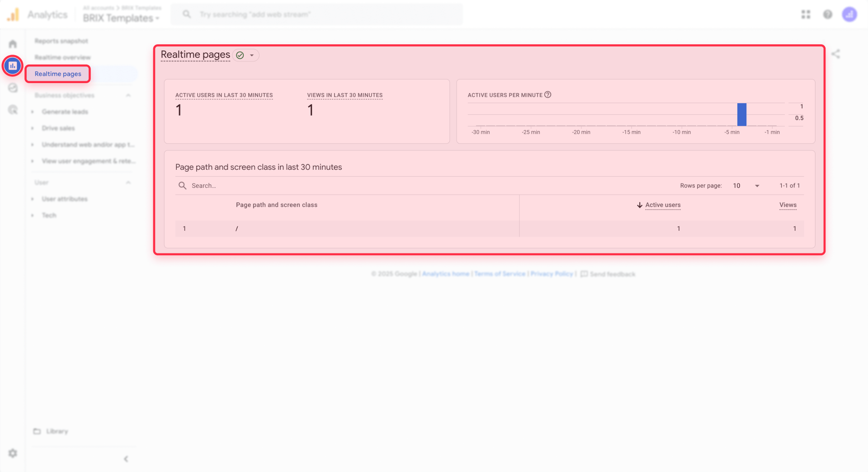This screenshot has height=472, width=868.
Task: Open the Advertising section icon
Action: [12, 109]
